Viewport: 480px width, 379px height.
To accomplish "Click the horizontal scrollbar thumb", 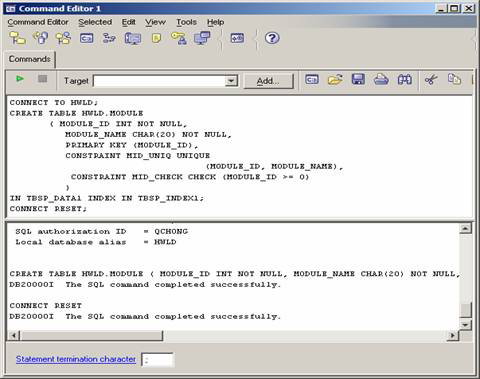I will click(x=91, y=335).
